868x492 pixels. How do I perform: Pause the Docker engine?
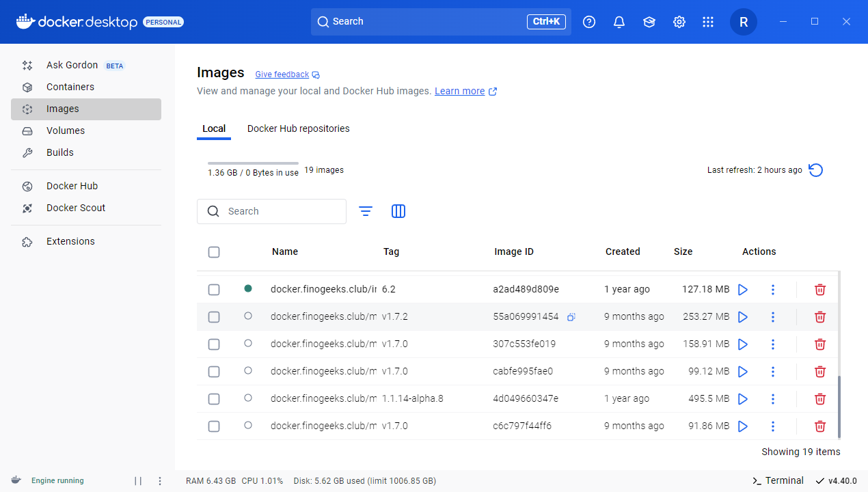point(138,480)
